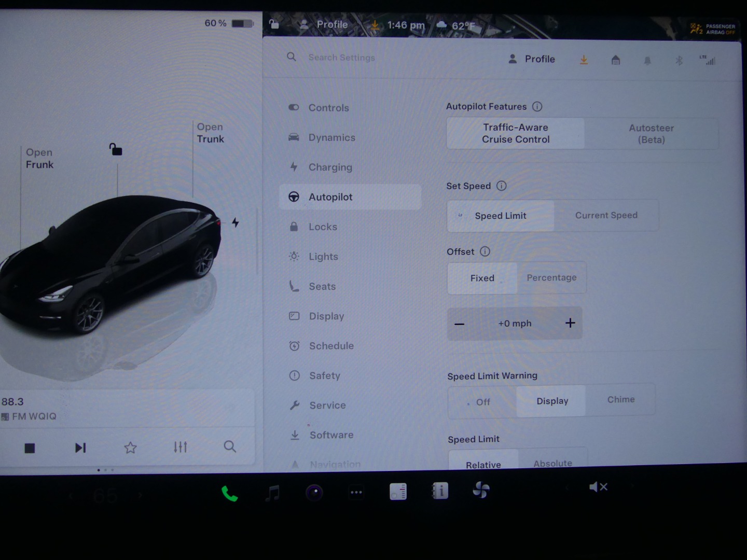The height and width of the screenshot is (560, 747).
Task: Favorite the station with star icon
Action: (130, 447)
